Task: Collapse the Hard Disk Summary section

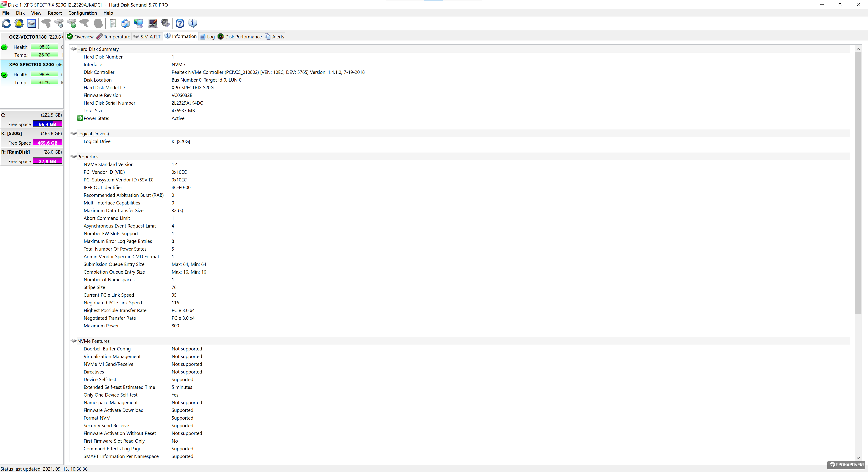Action: click(73, 49)
